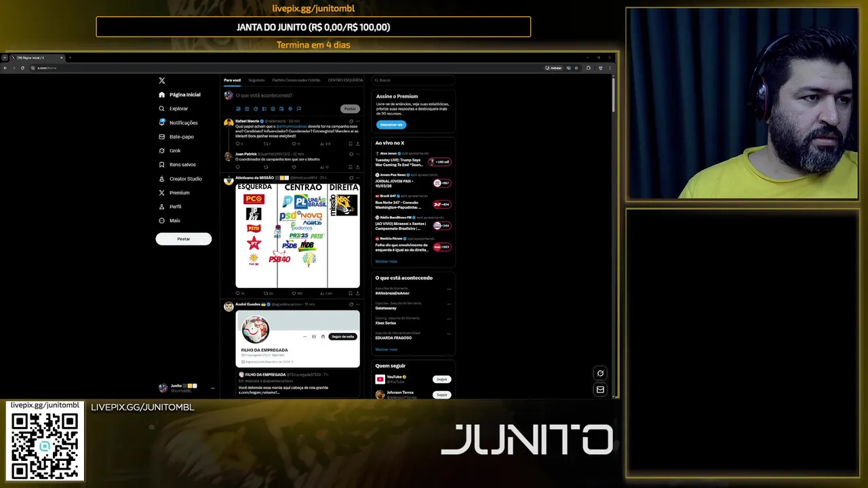
Task: Open more options for EDUARDA FRAGOSO trend
Action: tap(448, 333)
